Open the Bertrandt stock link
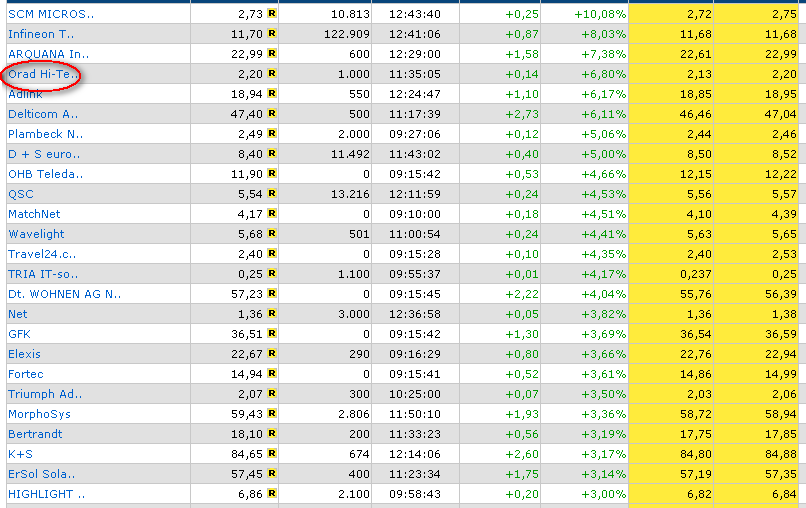806x508 pixels. 35,434
